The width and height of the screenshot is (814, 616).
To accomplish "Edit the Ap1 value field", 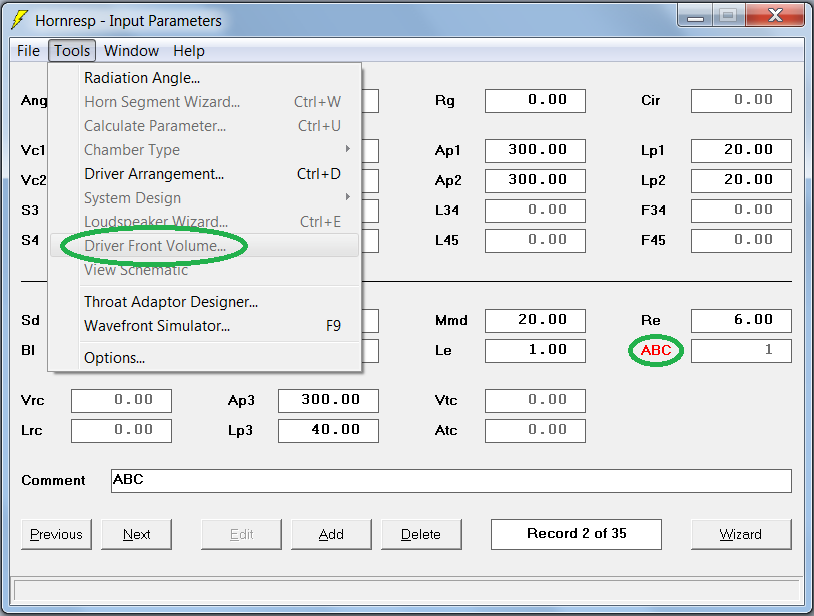I will 535,150.
